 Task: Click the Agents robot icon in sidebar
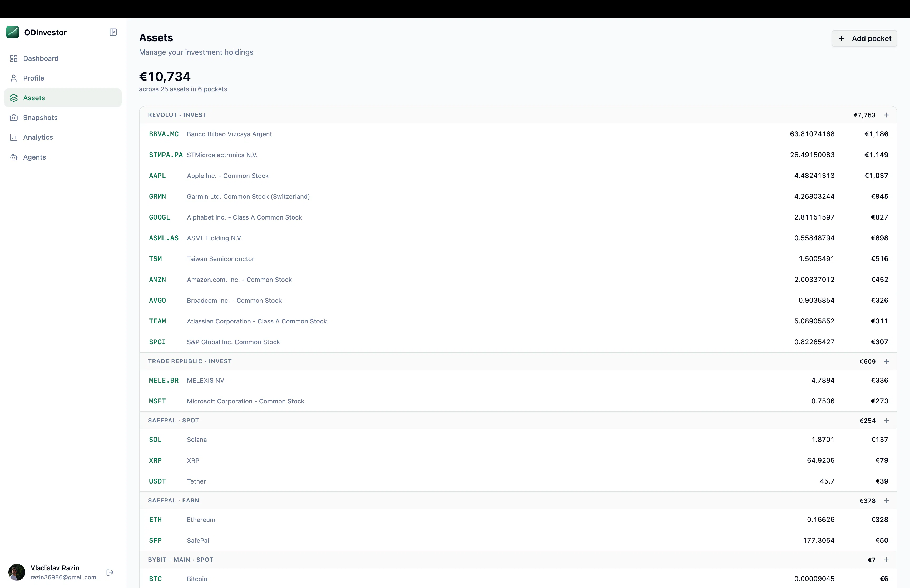point(14,157)
